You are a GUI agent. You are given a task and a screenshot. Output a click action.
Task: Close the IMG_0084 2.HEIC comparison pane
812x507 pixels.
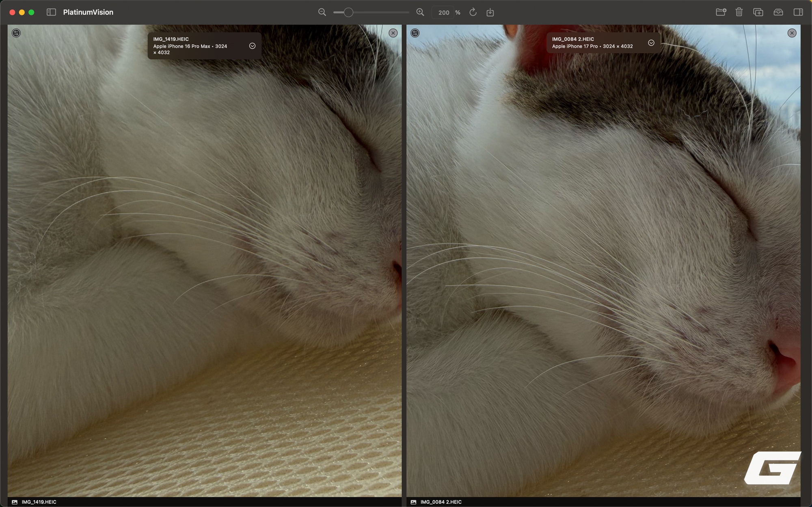(792, 33)
